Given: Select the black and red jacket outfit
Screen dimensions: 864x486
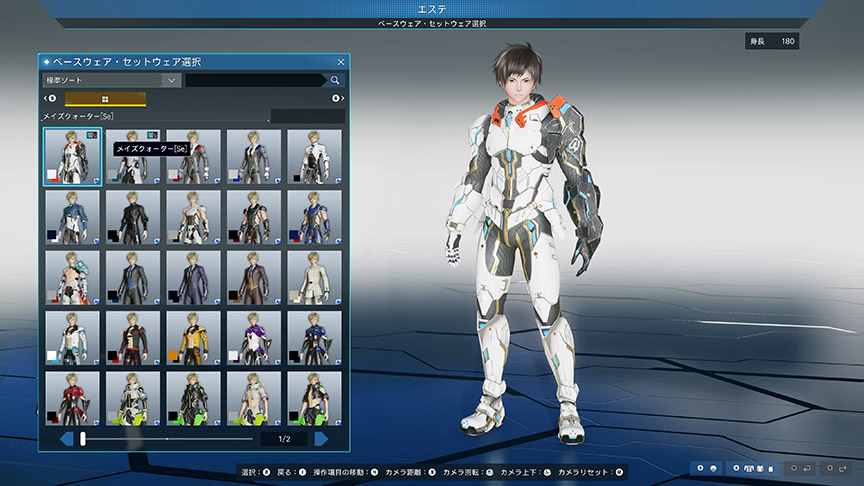Looking at the screenshot, I should pos(133,338).
